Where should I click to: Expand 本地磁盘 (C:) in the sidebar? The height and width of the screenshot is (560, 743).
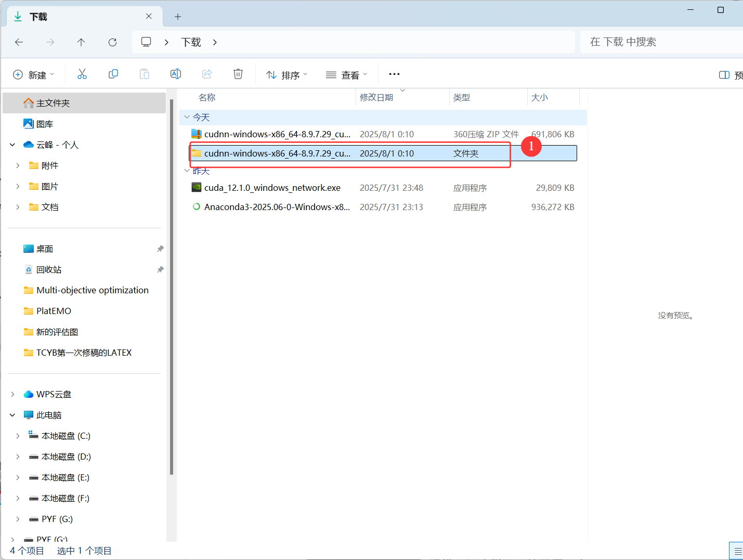pyautogui.click(x=17, y=435)
